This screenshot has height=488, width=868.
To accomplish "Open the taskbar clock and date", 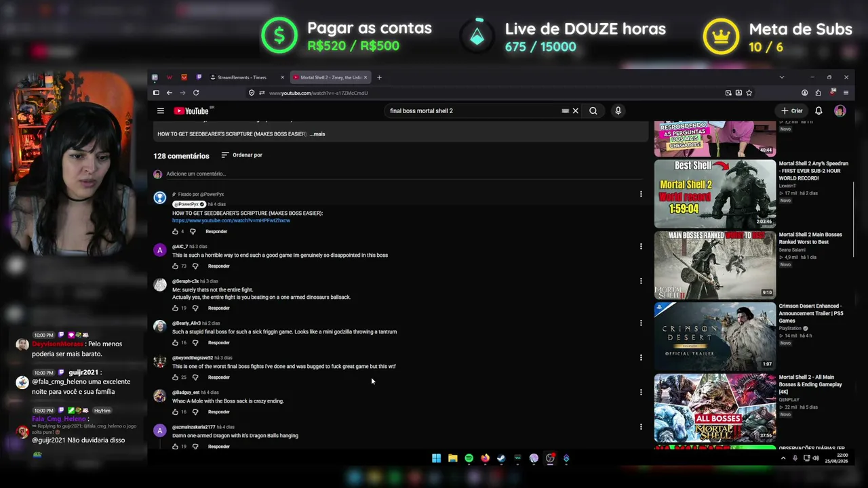I will pos(836,458).
